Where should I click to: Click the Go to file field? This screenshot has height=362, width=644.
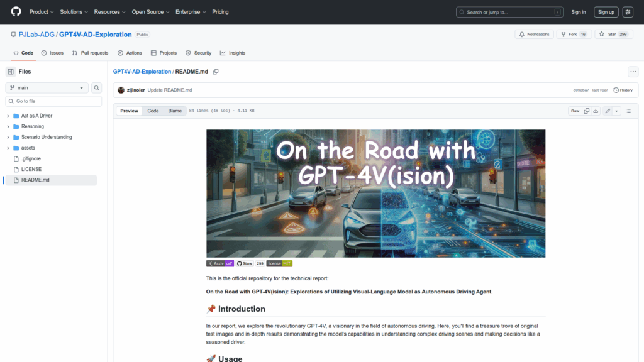pos(53,101)
